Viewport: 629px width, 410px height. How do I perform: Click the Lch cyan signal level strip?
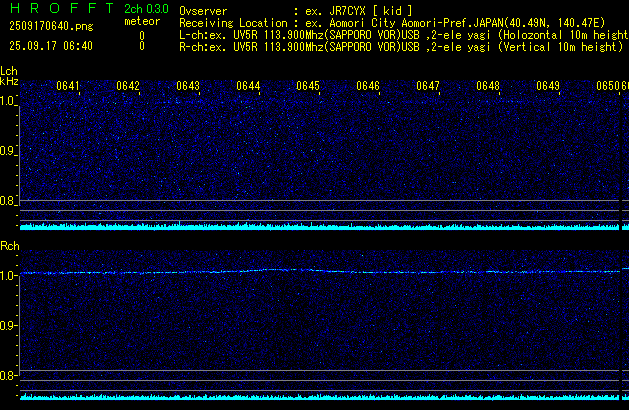(320, 227)
